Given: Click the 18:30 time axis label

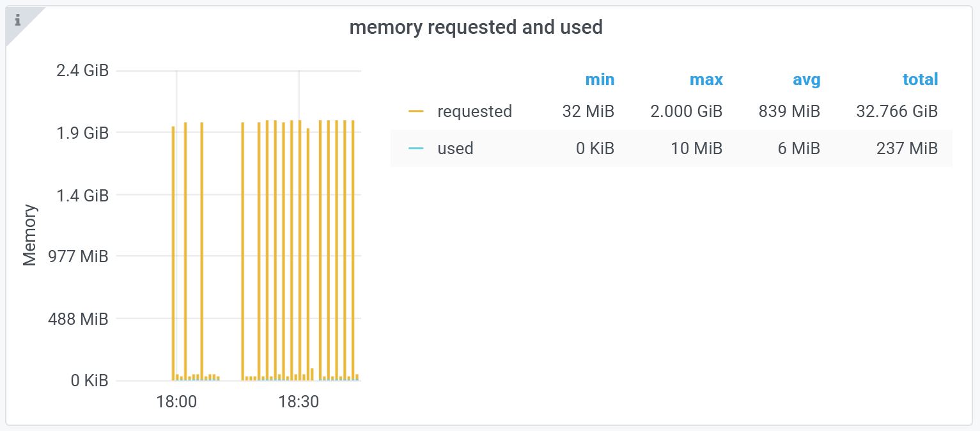Looking at the screenshot, I should [299, 402].
